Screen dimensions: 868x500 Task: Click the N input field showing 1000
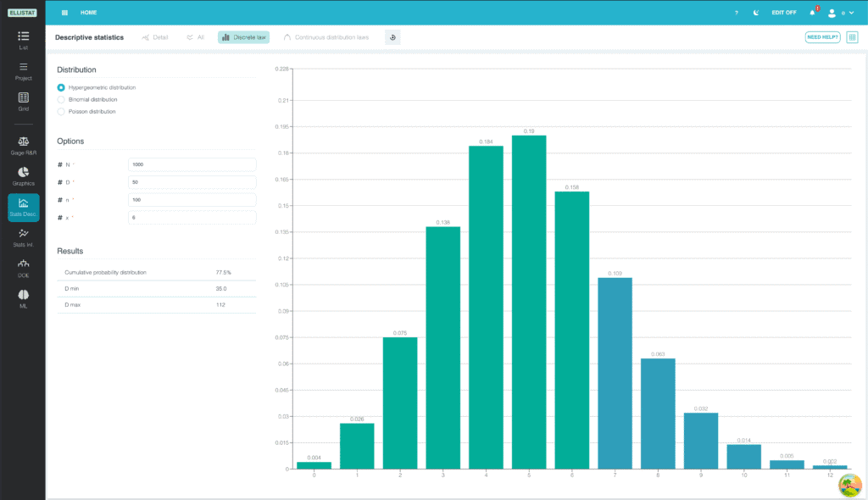click(192, 164)
